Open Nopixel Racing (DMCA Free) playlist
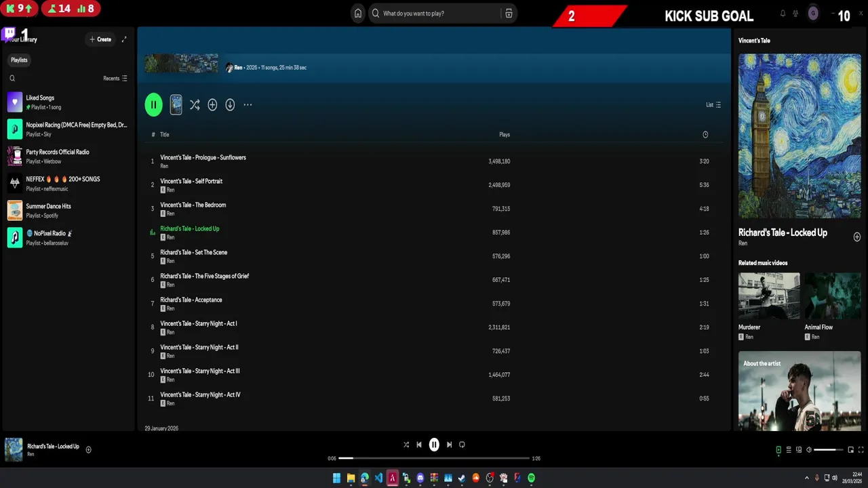Viewport: 868px width, 488px height. click(68, 129)
